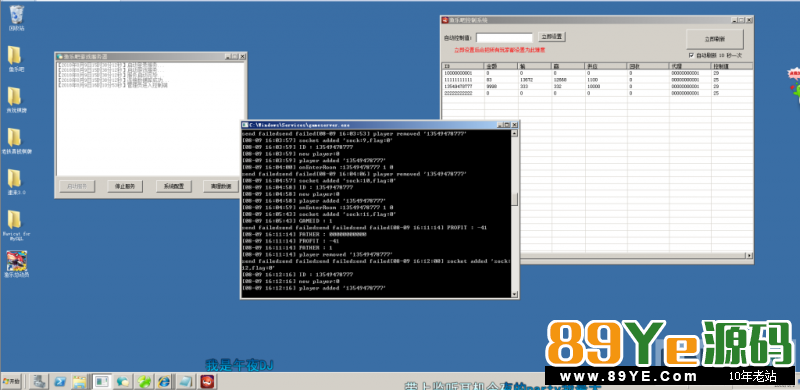The height and width of the screenshot is (390, 800).
Task: Click the 立即设置 button beside the control value field
Action: pos(552,37)
